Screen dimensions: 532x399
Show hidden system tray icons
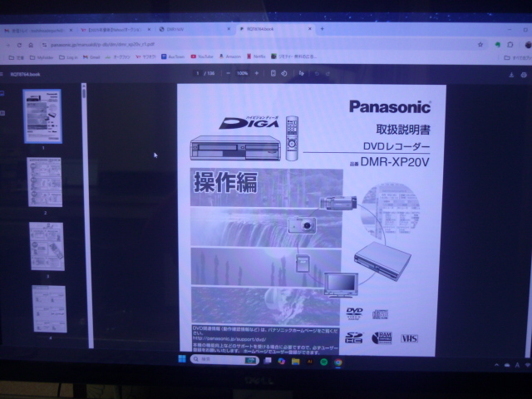click(x=497, y=365)
